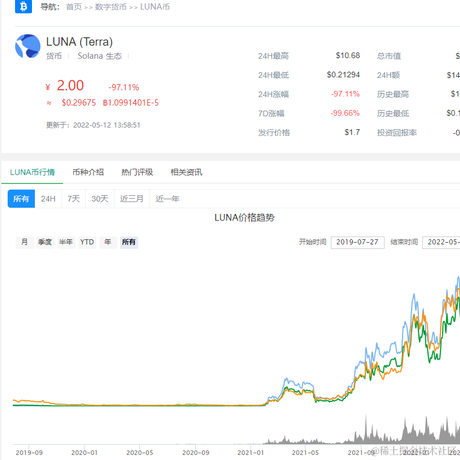Select the 24H time range
Image resolution: width=460 pixels, height=460 pixels.
pos(48,199)
